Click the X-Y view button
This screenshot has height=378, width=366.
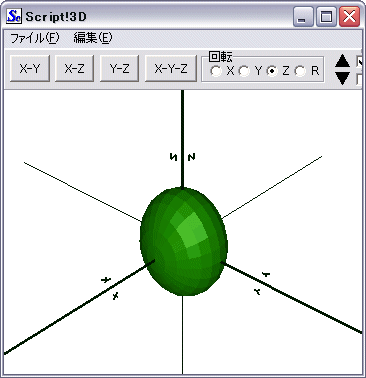tap(30, 68)
